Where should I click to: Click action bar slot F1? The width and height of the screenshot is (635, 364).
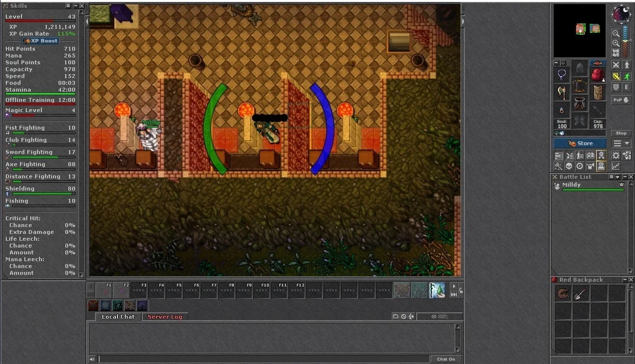click(104, 290)
